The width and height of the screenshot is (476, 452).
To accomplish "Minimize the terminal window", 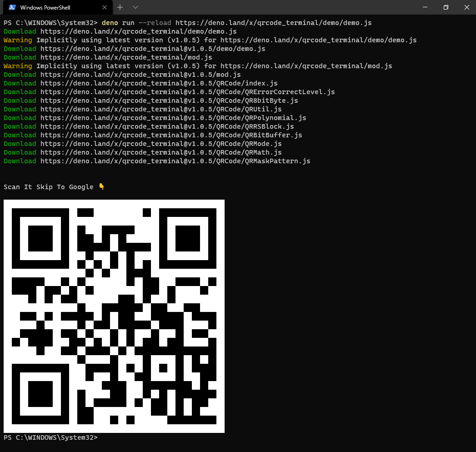I will [x=425, y=7].
